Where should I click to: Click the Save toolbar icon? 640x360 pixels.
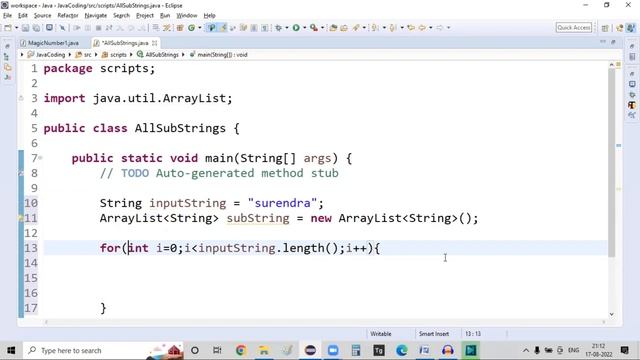[25, 28]
